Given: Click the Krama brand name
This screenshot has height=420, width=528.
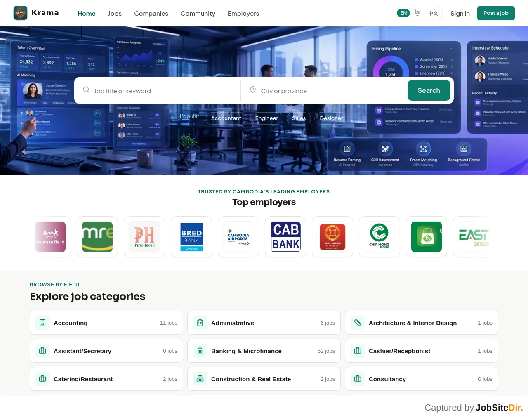Looking at the screenshot, I should (45, 13).
